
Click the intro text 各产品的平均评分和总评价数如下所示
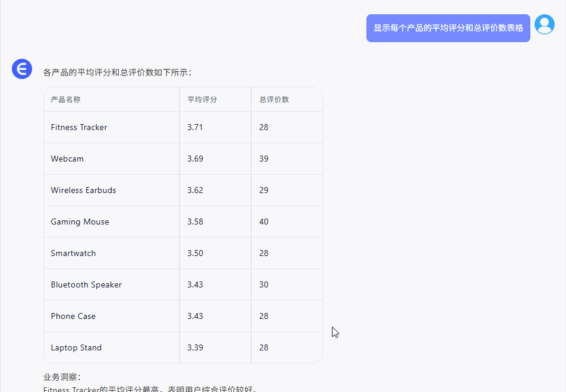click(x=116, y=72)
